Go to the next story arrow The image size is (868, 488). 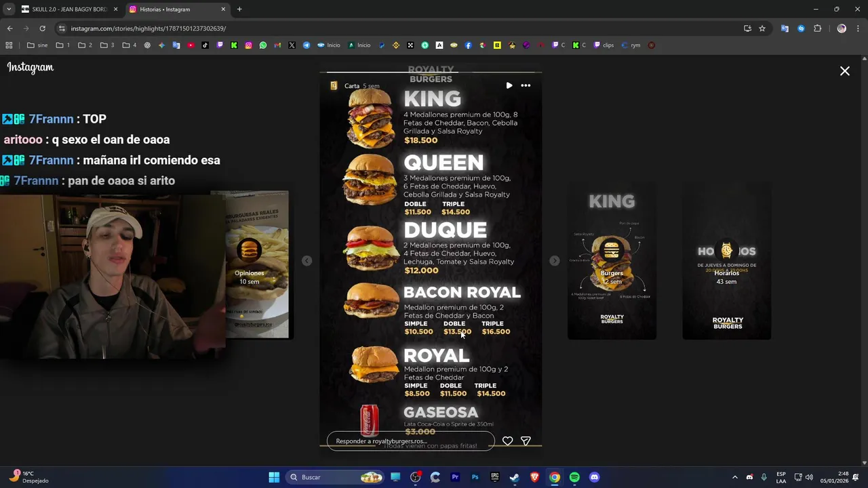click(x=555, y=261)
